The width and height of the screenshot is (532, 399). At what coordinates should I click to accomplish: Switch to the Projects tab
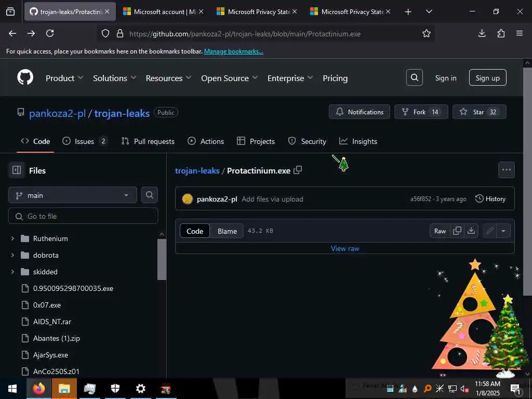256,141
